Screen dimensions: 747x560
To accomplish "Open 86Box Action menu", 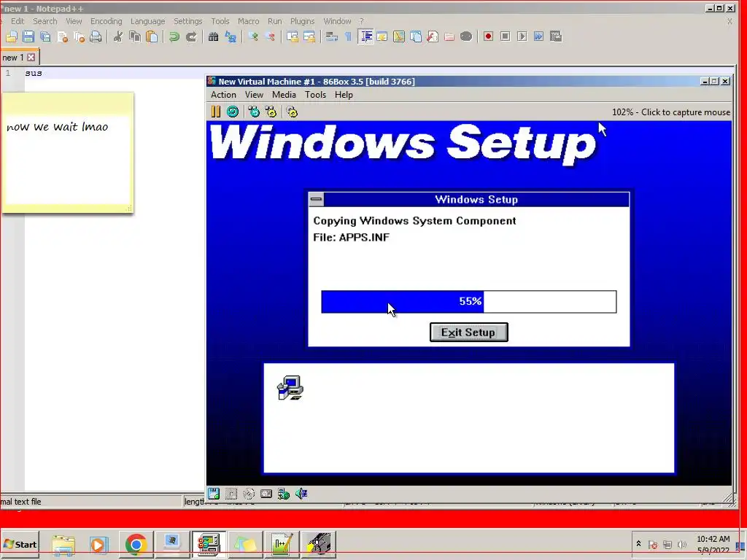I will coord(223,95).
